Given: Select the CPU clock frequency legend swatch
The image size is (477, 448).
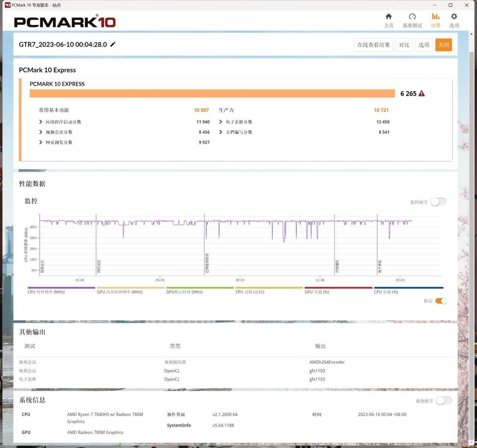Looking at the screenshot, I should (61, 288).
